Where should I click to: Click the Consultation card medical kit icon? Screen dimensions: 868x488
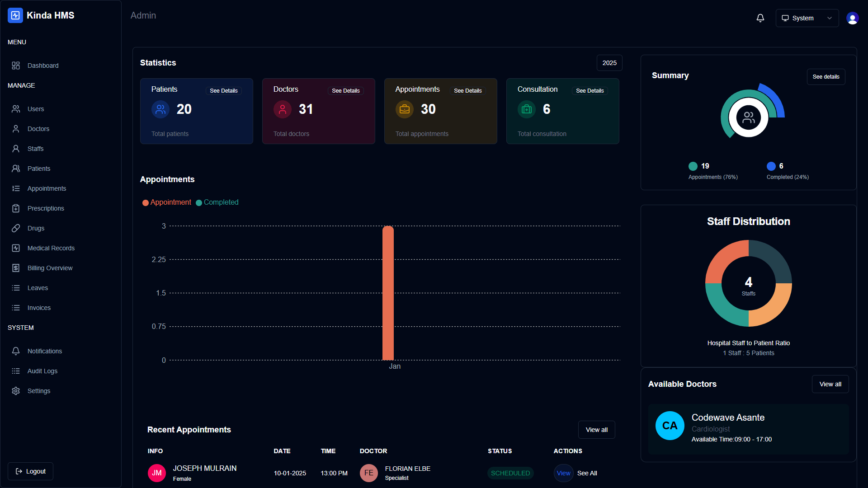point(527,109)
